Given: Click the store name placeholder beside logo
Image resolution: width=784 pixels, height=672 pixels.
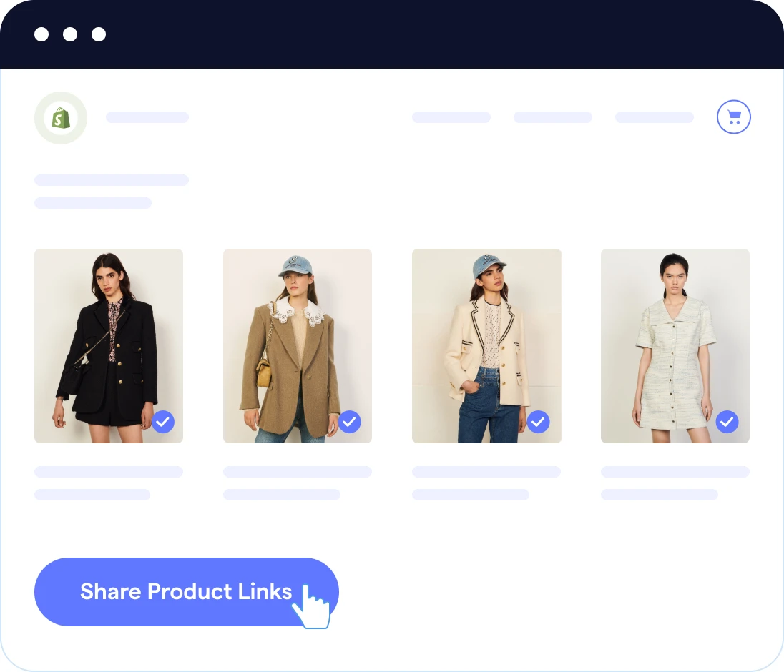Looking at the screenshot, I should [x=147, y=117].
